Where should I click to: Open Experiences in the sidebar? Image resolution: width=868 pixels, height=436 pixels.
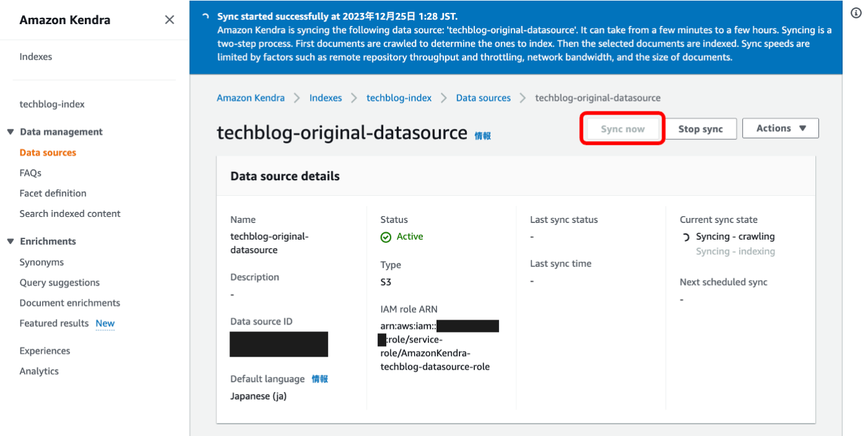click(45, 351)
